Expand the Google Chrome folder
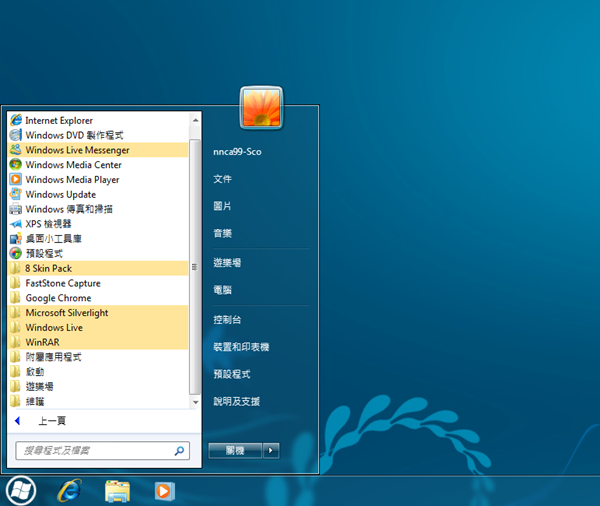 coord(98,298)
